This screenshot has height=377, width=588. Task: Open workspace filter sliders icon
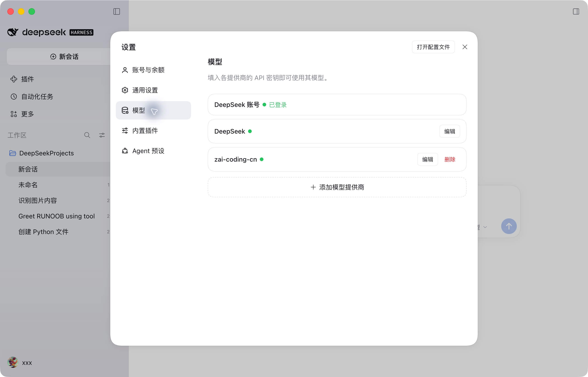tap(102, 135)
